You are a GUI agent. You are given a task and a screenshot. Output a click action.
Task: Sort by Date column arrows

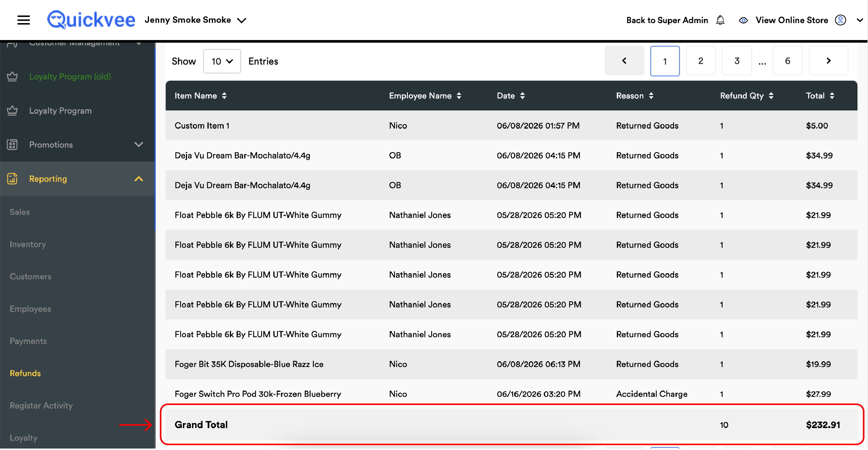[522, 96]
